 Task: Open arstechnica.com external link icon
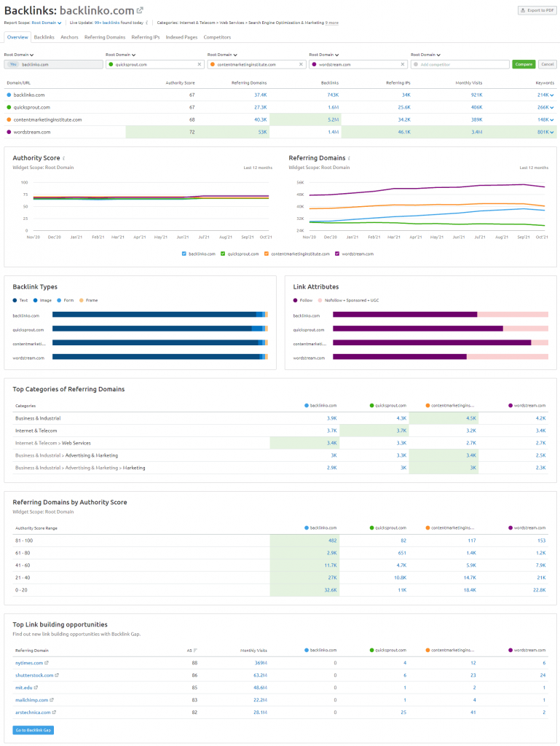pyautogui.click(x=54, y=712)
